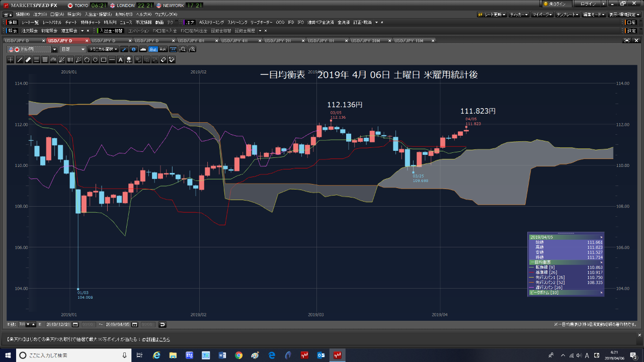
Task: Select the pentagon drawing tool
Action: click(87, 59)
